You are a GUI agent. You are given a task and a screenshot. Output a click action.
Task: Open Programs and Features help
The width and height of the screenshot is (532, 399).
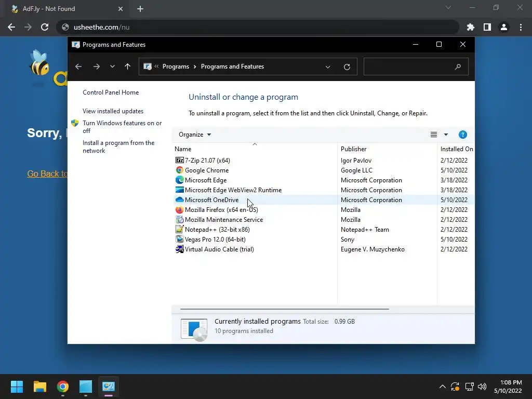[x=462, y=135]
